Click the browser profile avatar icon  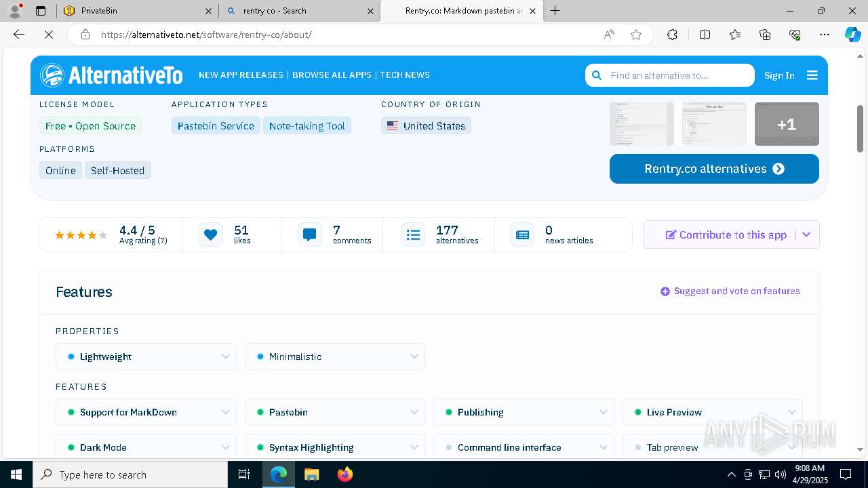click(x=15, y=11)
